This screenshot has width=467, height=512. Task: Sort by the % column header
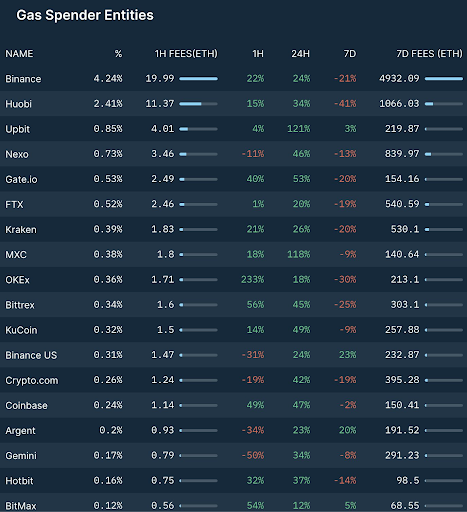click(x=118, y=54)
